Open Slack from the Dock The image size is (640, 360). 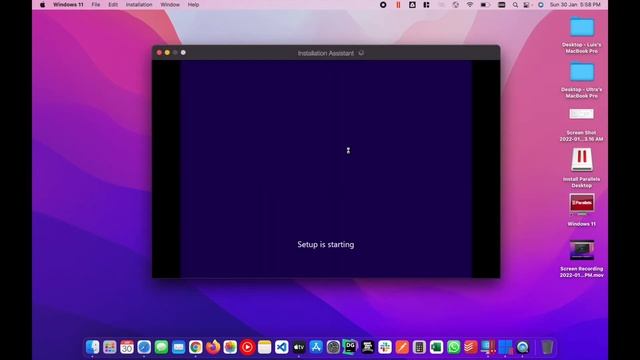384,347
